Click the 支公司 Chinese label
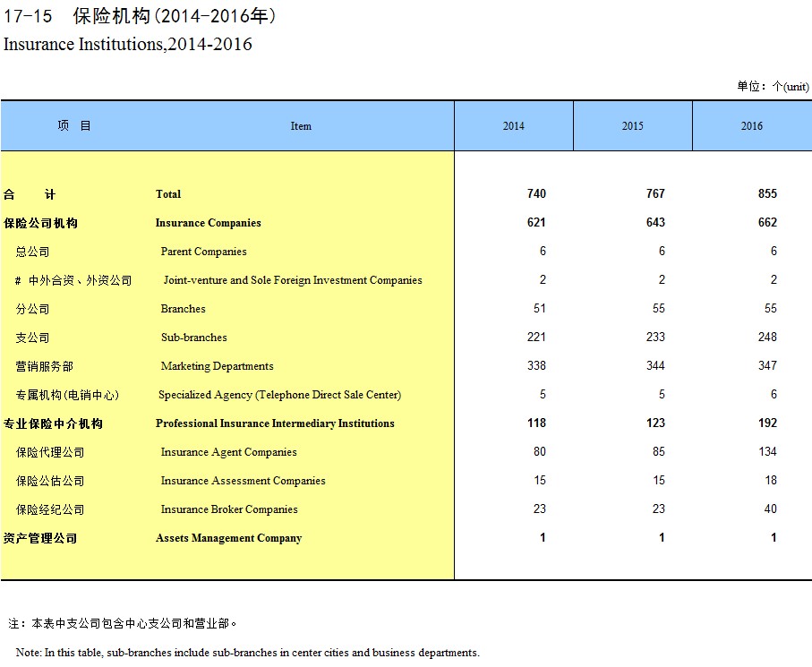The height and width of the screenshot is (667, 812). (32, 338)
